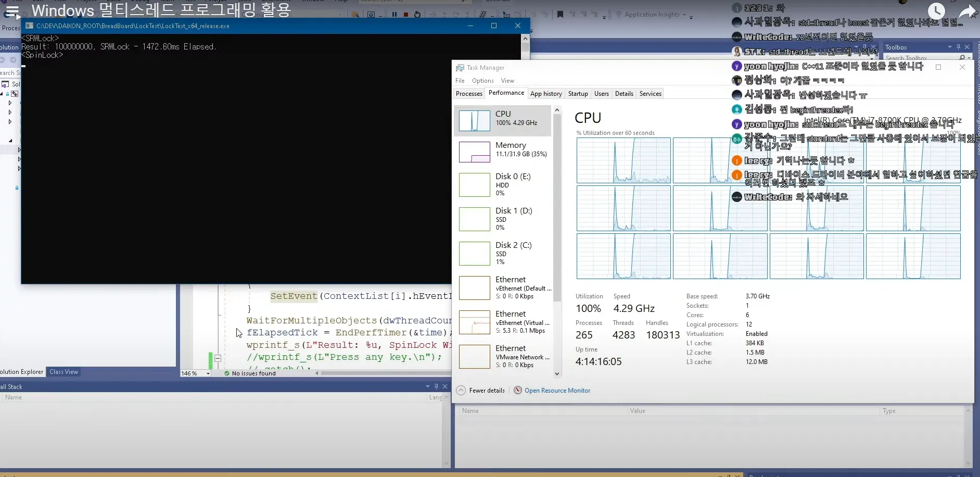The height and width of the screenshot is (477, 980).
Task: Open the Details tab in Task Manager
Action: tap(624, 94)
